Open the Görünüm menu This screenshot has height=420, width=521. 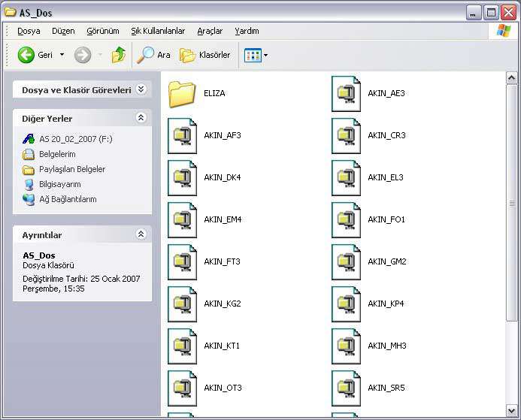(103, 31)
